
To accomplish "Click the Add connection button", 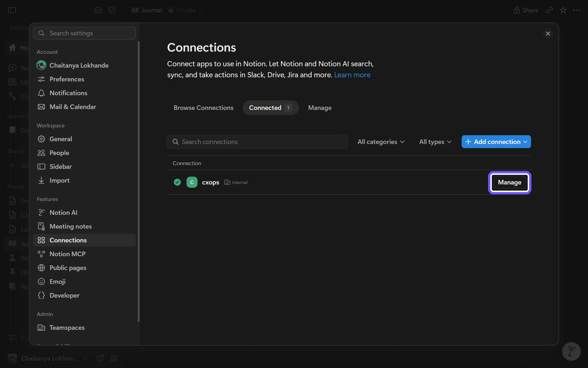I will 496,142.
